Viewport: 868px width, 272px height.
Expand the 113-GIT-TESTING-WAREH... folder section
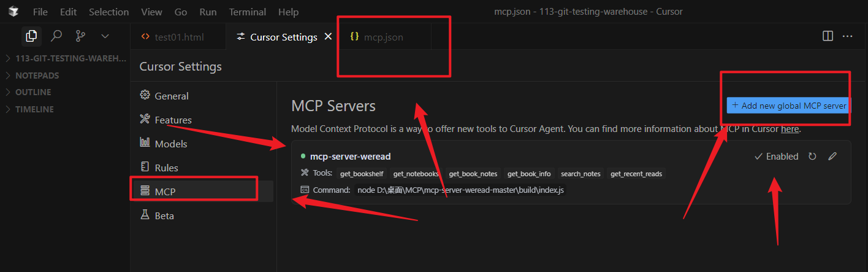[65, 58]
